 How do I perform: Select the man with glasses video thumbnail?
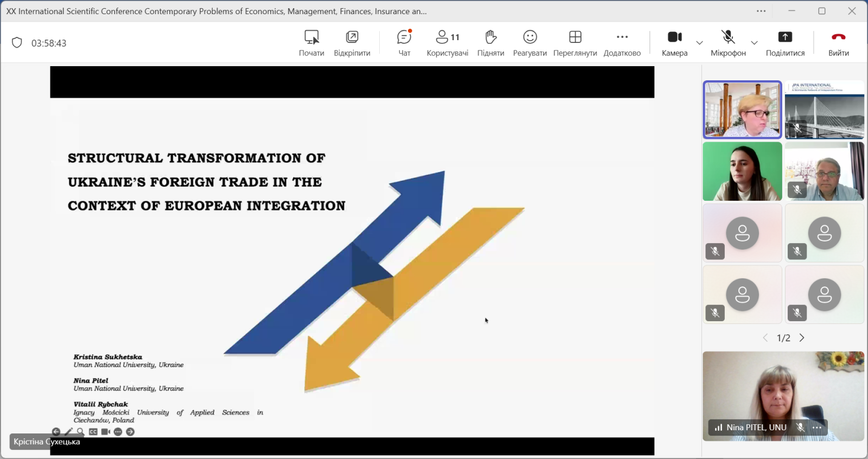tap(825, 171)
